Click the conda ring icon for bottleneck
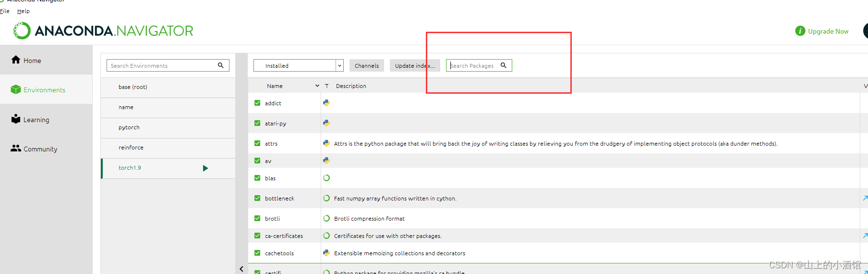This screenshot has height=274, width=868. point(326,198)
